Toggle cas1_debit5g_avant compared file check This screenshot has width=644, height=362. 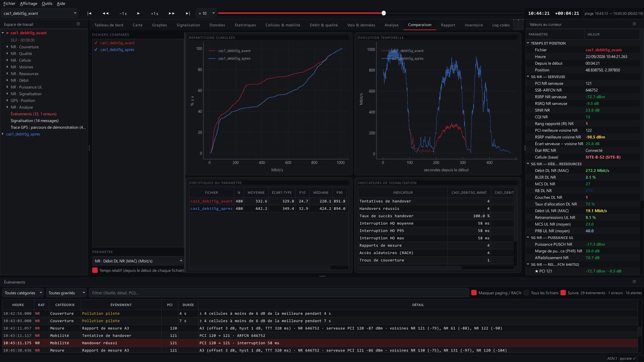point(96,43)
